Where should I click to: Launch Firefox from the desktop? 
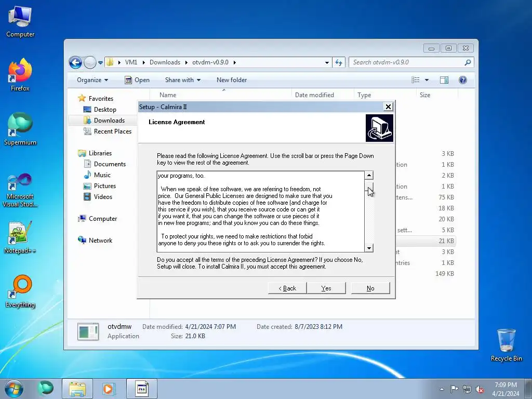click(x=20, y=75)
